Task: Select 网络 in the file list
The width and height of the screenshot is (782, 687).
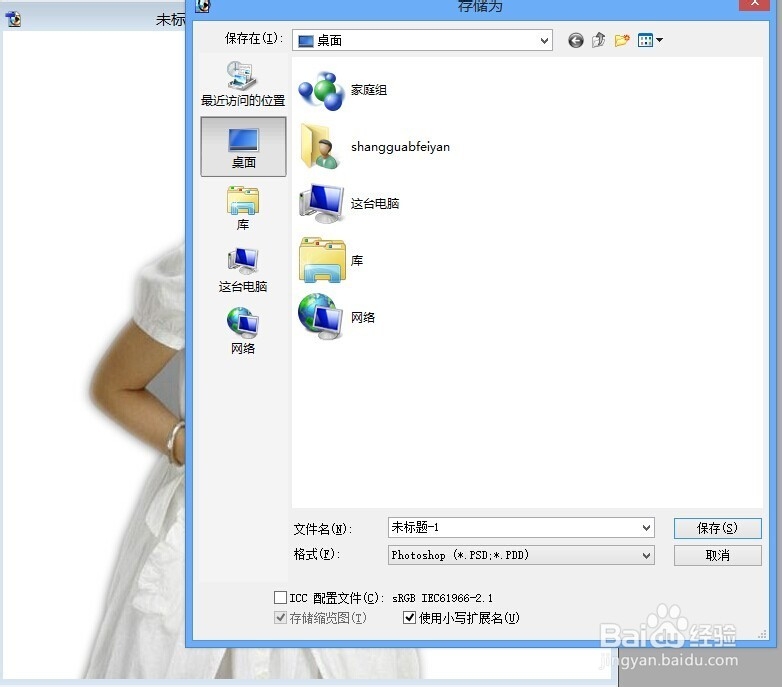Action: click(x=337, y=317)
